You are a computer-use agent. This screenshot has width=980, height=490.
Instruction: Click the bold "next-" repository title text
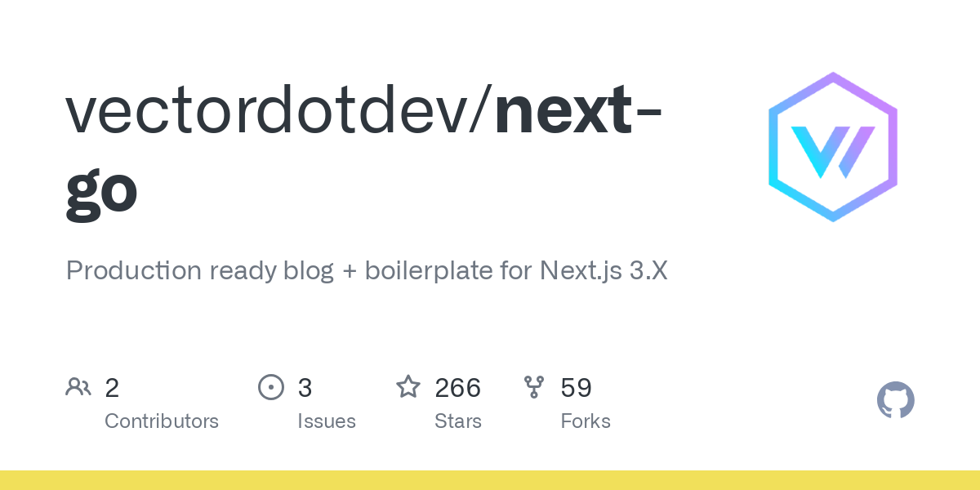pyautogui.click(x=577, y=113)
